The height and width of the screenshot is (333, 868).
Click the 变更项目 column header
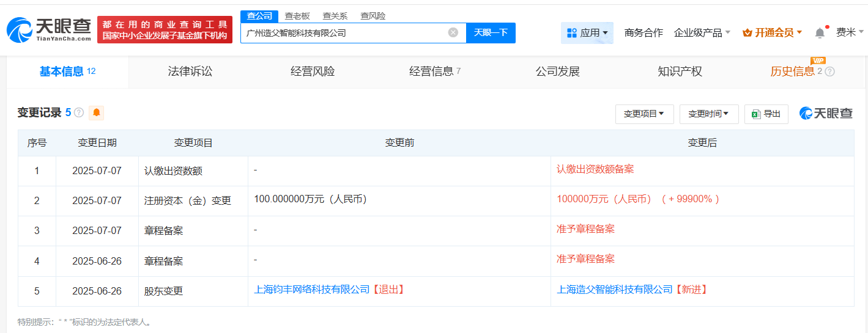[x=193, y=143]
